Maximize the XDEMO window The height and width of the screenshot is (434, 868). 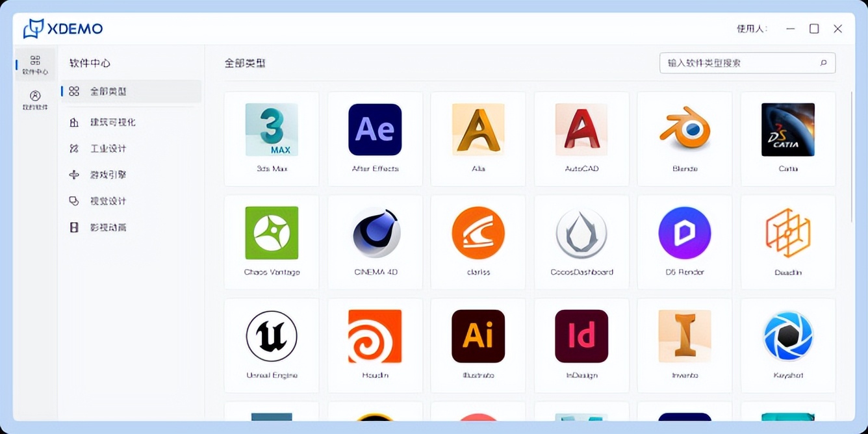coord(814,29)
